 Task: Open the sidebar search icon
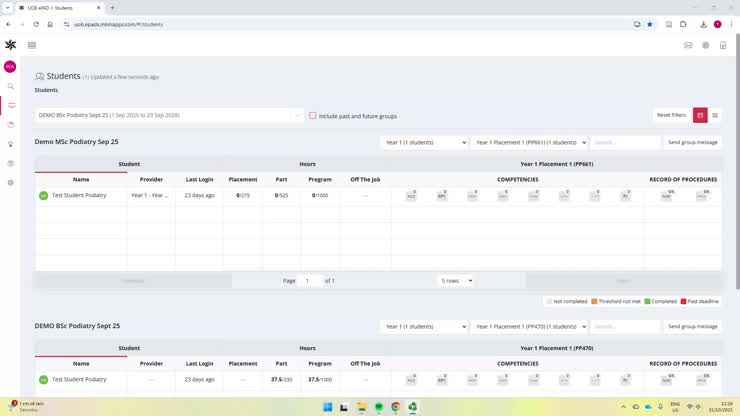[10, 86]
